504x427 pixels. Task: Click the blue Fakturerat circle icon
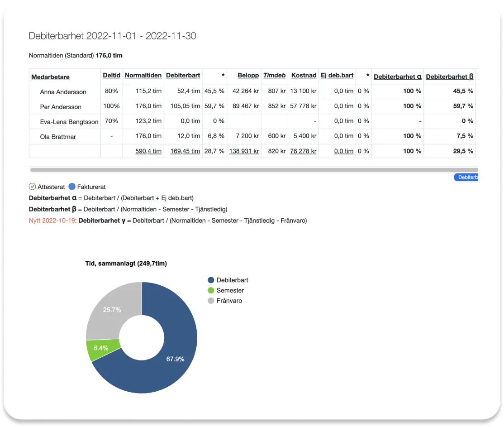coord(72,187)
